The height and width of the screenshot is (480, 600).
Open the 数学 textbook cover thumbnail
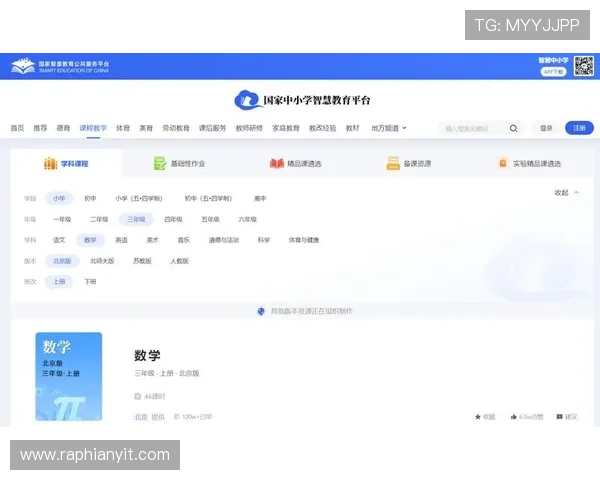coord(69,377)
